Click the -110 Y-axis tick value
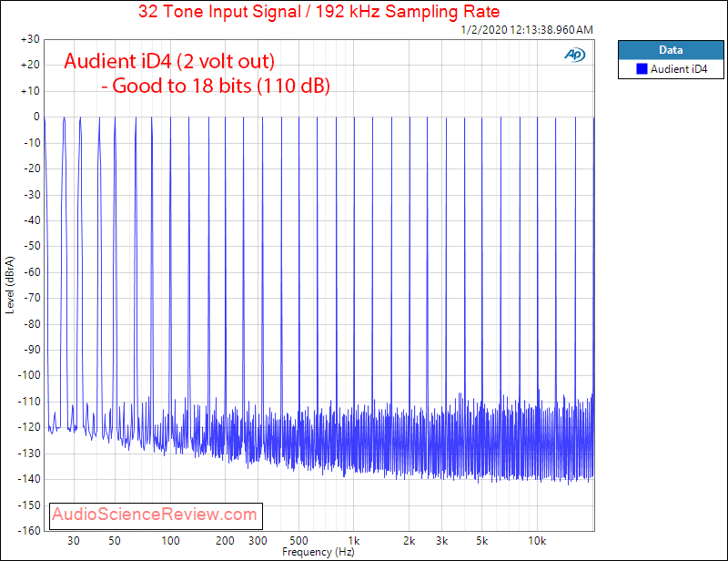Viewport: 728px width, 561px height. pos(29,401)
